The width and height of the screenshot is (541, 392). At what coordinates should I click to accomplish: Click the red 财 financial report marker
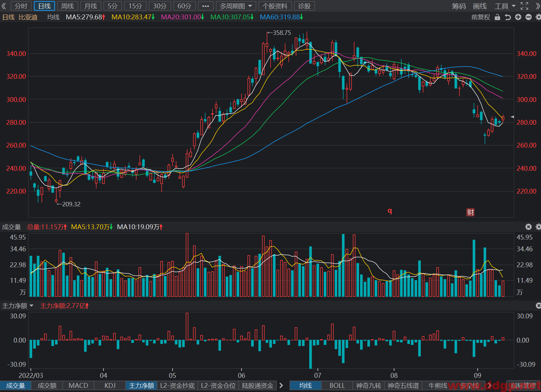470,212
